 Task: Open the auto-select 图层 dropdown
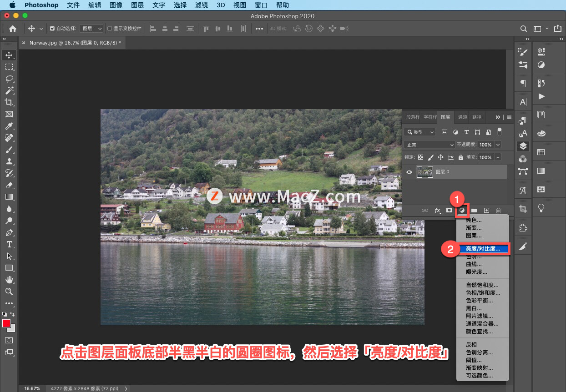[x=91, y=29]
